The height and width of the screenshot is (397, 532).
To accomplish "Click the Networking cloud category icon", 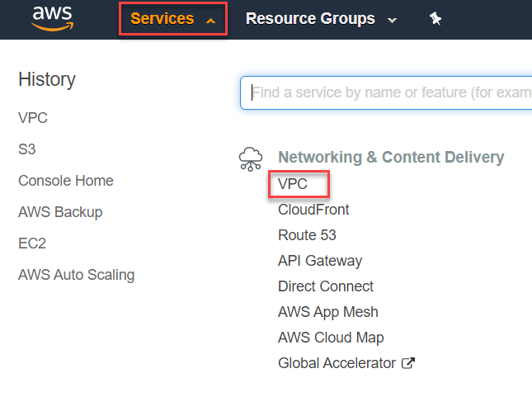I will click(251, 159).
